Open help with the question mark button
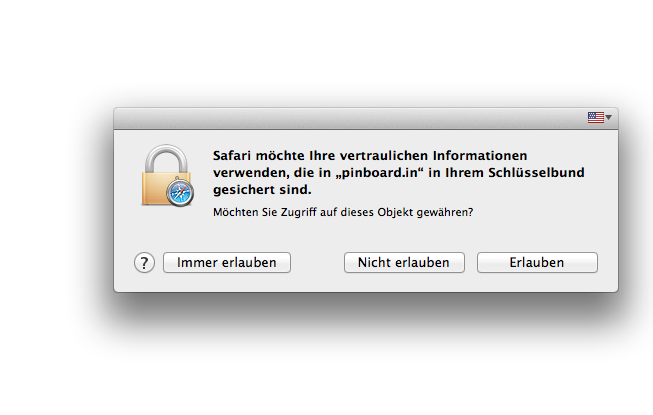653x415 pixels. click(x=144, y=262)
